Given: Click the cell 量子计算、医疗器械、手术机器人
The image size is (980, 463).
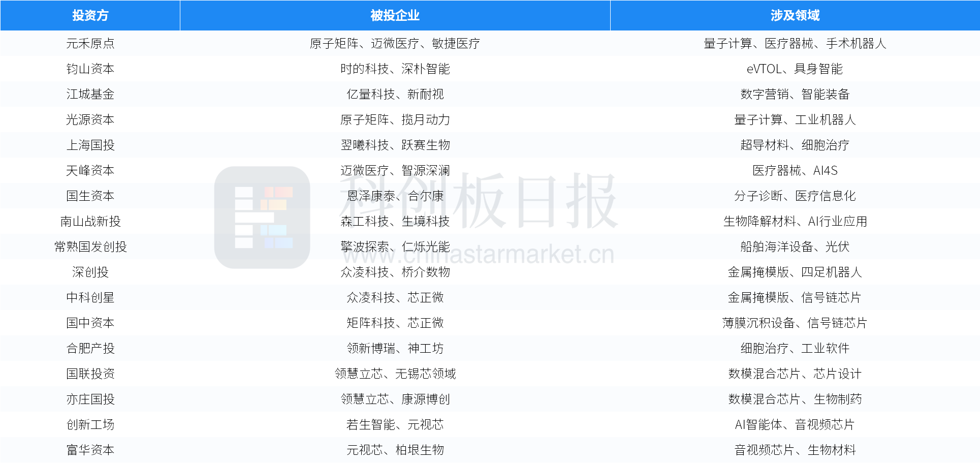Looking at the screenshot, I should (x=795, y=43).
